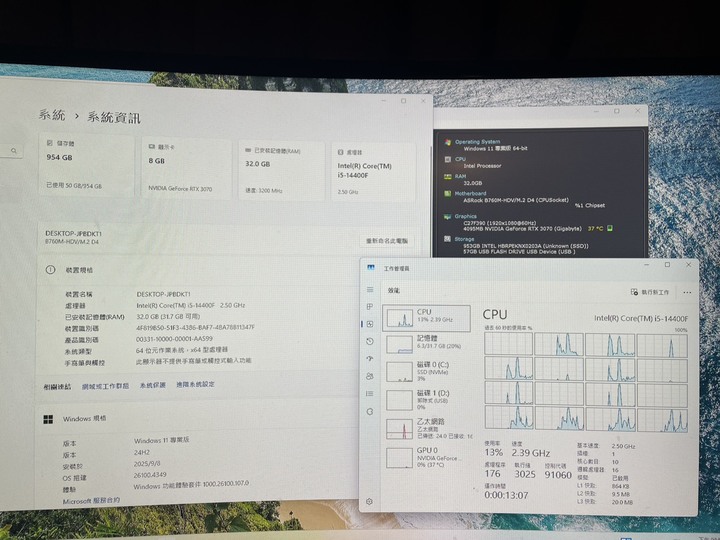Click the Windows logo beside Windows 規格
The height and width of the screenshot is (540, 720).
click(48, 419)
